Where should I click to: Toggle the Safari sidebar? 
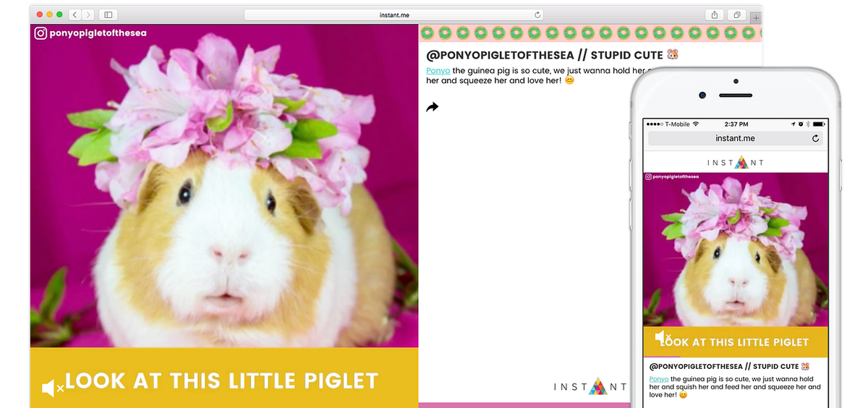[109, 14]
